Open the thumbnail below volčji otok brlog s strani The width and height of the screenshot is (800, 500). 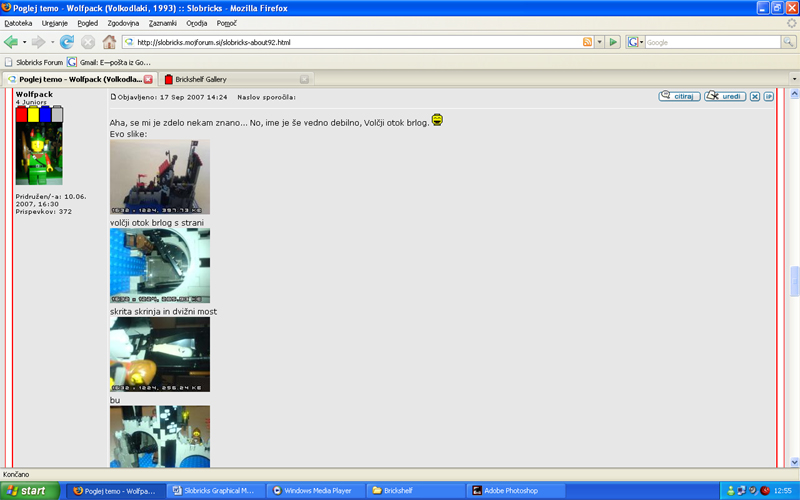(x=160, y=265)
